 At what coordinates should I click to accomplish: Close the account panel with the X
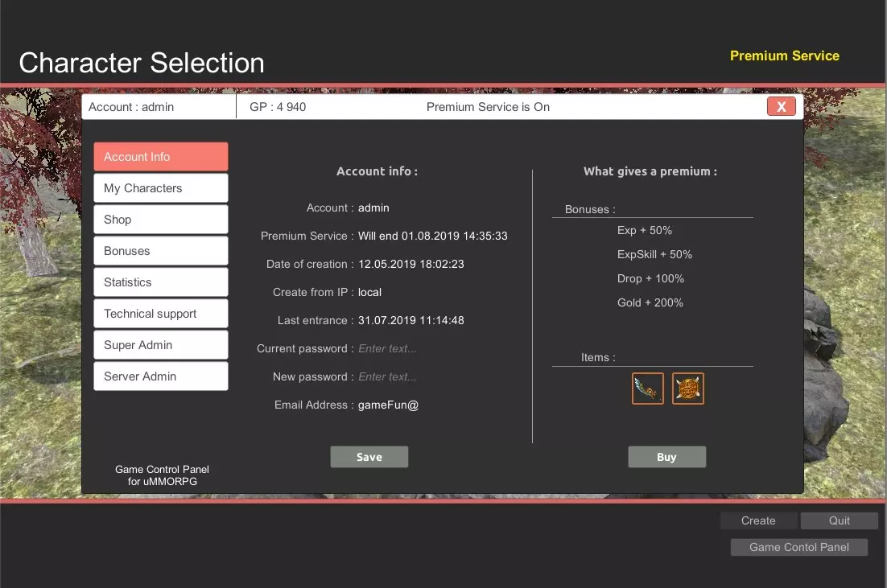(x=781, y=105)
